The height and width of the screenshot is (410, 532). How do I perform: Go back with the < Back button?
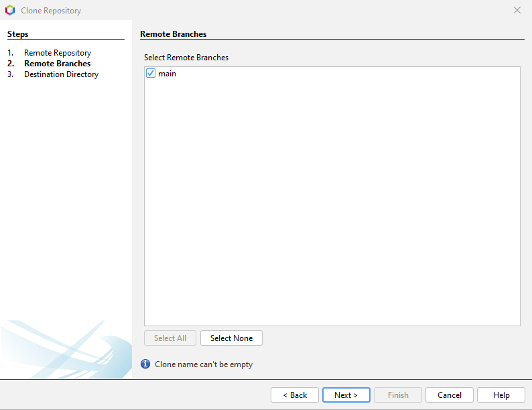pyautogui.click(x=295, y=395)
